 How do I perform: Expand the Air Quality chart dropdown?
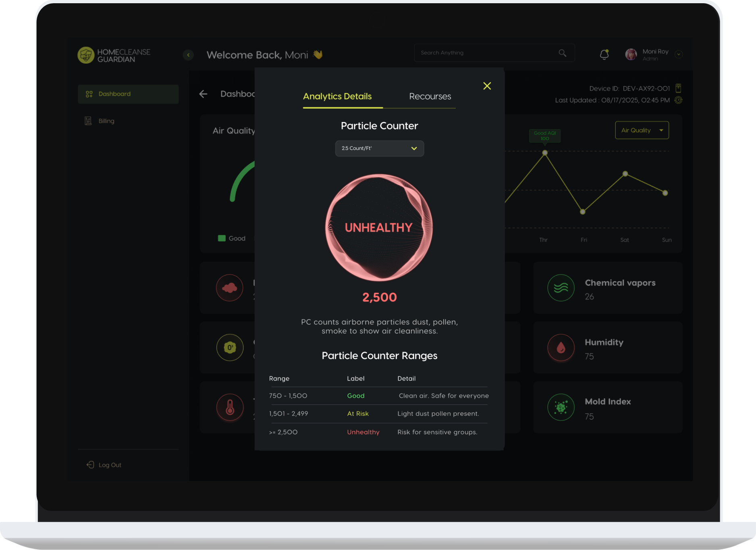pyautogui.click(x=642, y=130)
